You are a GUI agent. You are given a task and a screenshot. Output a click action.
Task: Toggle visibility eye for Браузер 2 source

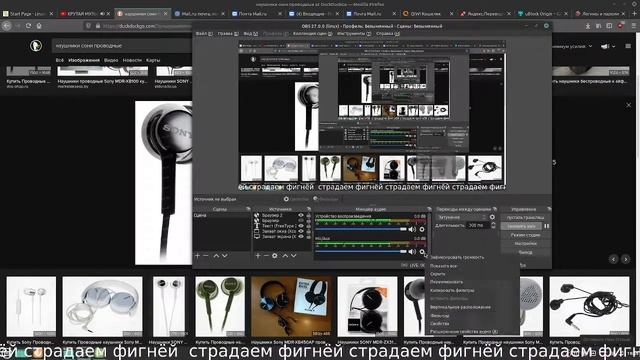coord(301,215)
